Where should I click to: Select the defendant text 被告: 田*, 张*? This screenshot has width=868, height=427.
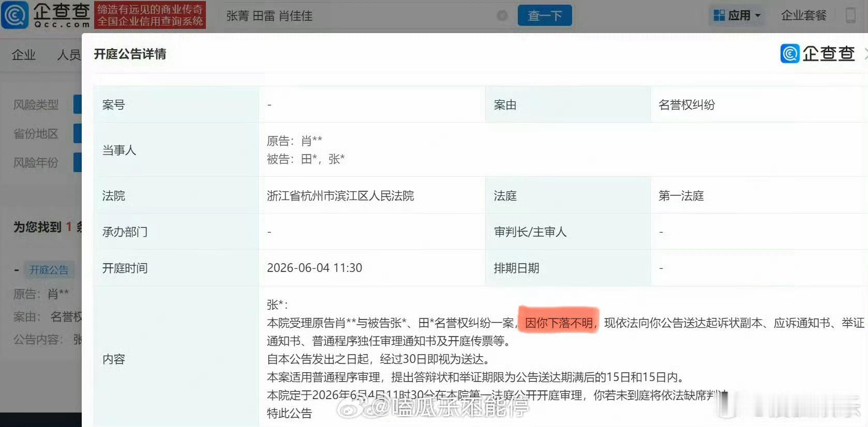click(306, 159)
